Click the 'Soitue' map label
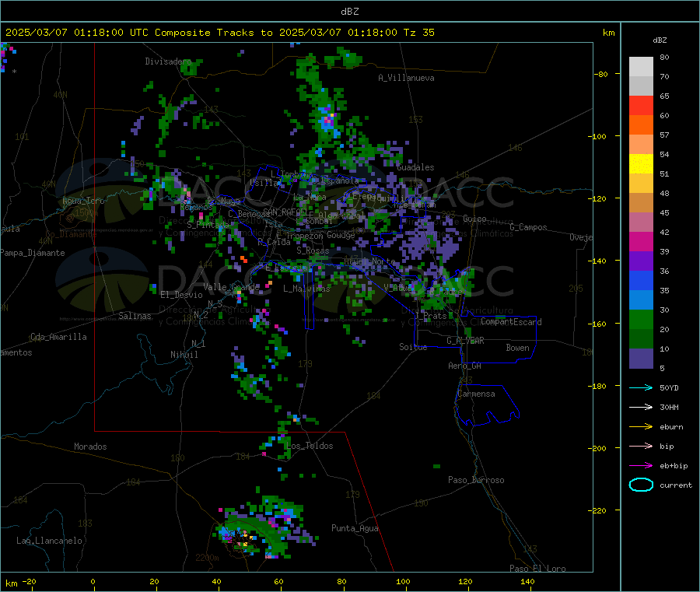The width and height of the screenshot is (700, 592). click(413, 347)
